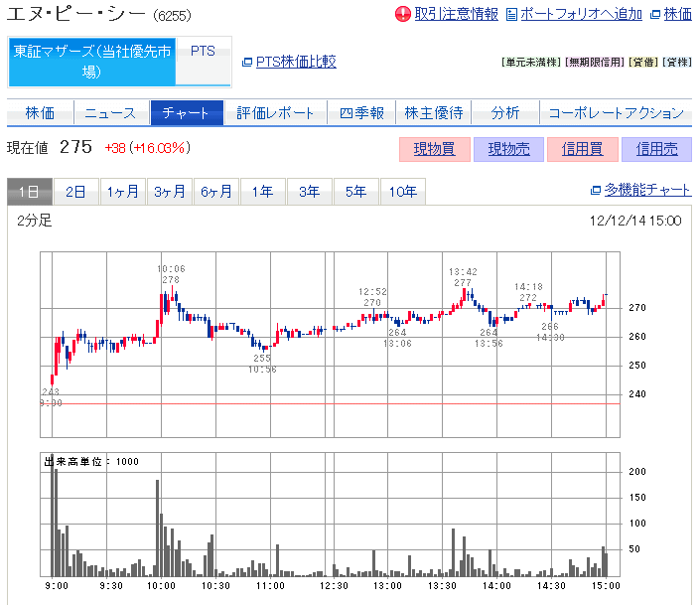Screen dimensions: 700x605
Task: Click the new-window icon beside PTS株価比較
Action: click(x=247, y=63)
